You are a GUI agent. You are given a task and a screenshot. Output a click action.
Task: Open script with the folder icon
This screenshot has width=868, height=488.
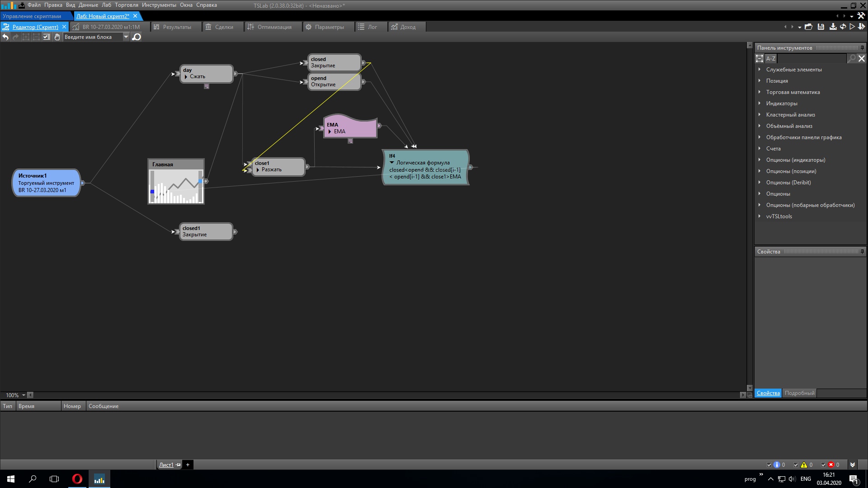tap(809, 27)
